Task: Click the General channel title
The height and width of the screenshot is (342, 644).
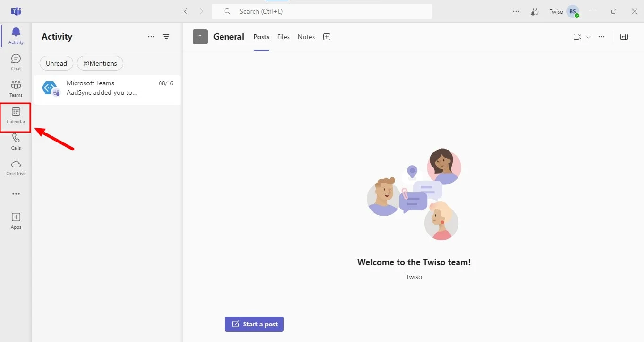Action: point(229,37)
